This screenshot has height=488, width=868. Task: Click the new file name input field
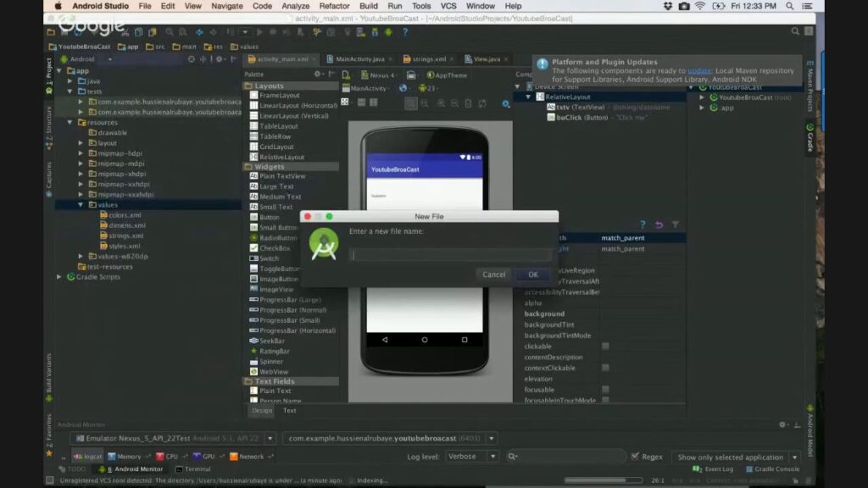pos(450,254)
